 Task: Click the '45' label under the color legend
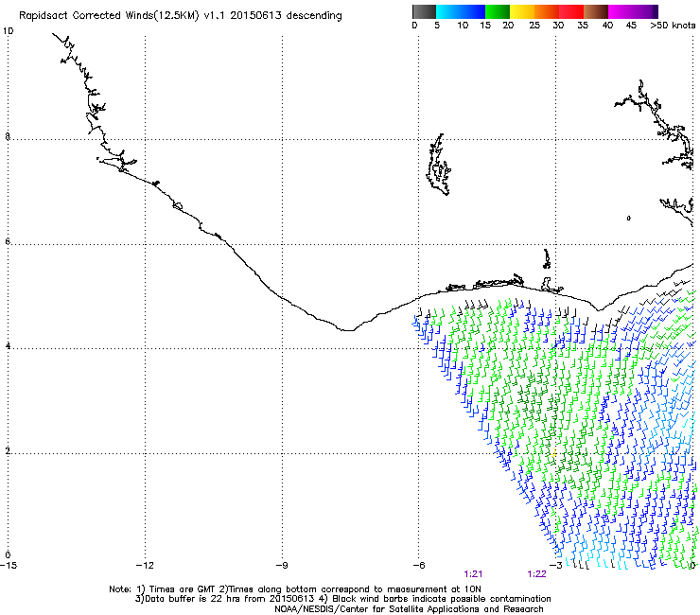[x=631, y=26]
